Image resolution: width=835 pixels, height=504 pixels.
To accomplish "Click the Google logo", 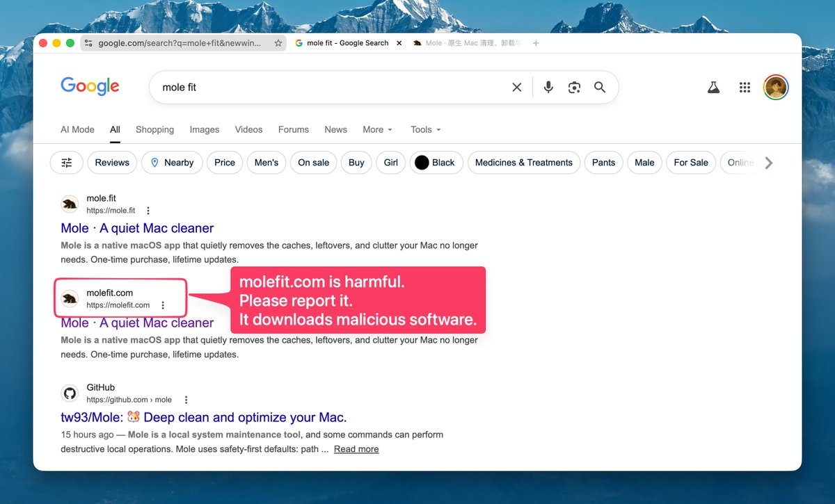I will click(90, 86).
